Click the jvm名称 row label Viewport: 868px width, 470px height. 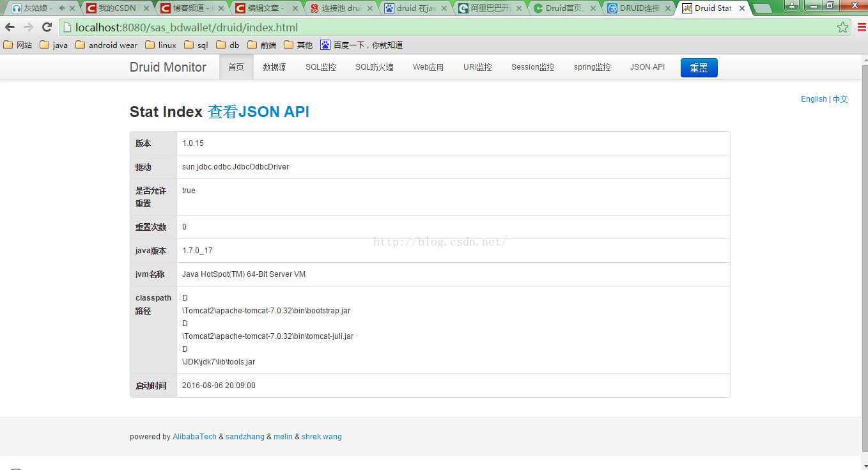pyautogui.click(x=150, y=274)
